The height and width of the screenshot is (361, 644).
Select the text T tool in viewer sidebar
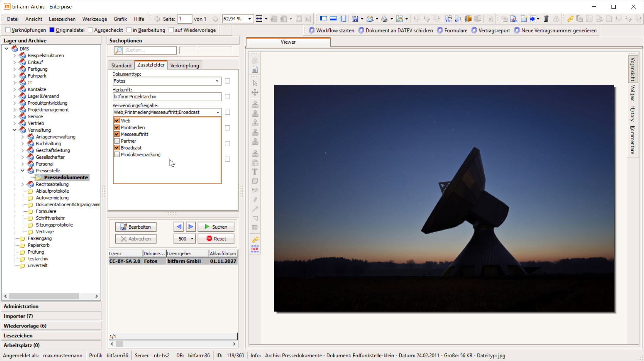click(255, 172)
